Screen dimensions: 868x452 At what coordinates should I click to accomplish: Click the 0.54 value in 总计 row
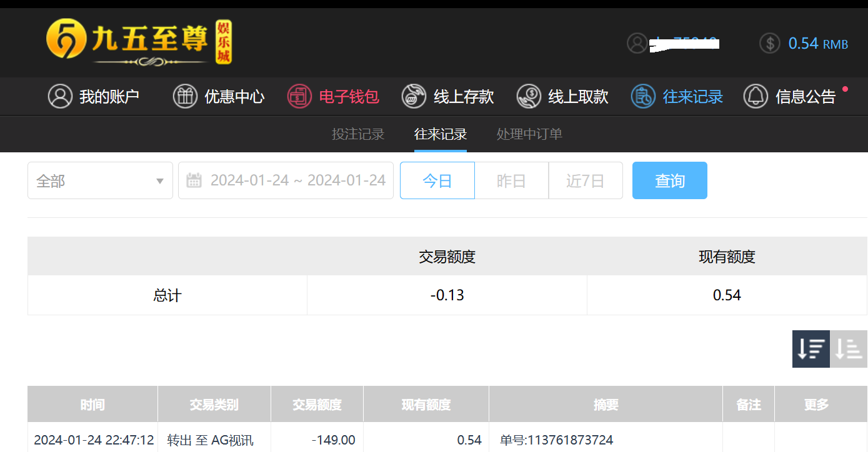727,295
